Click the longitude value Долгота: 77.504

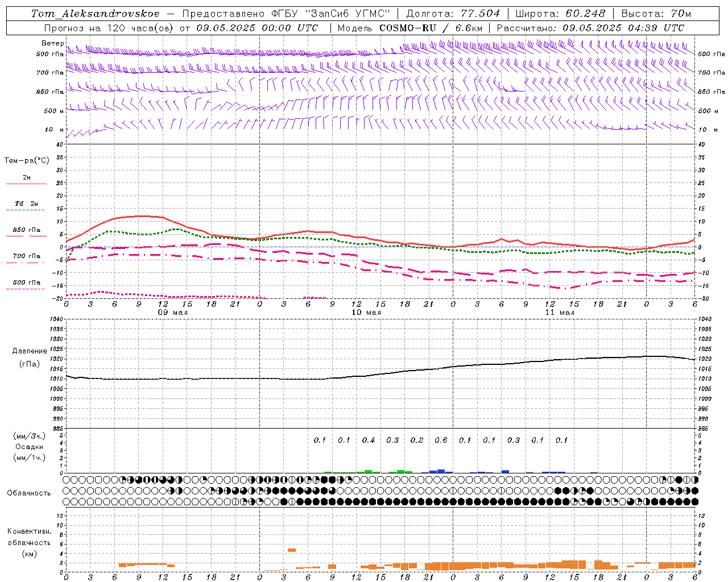pyautogui.click(x=454, y=14)
